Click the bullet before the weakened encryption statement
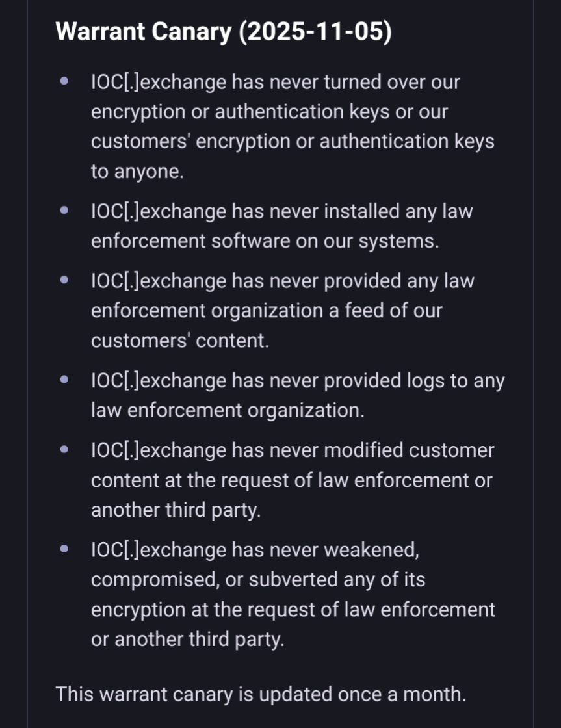This screenshot has width=561, height=728. [64, 549]
